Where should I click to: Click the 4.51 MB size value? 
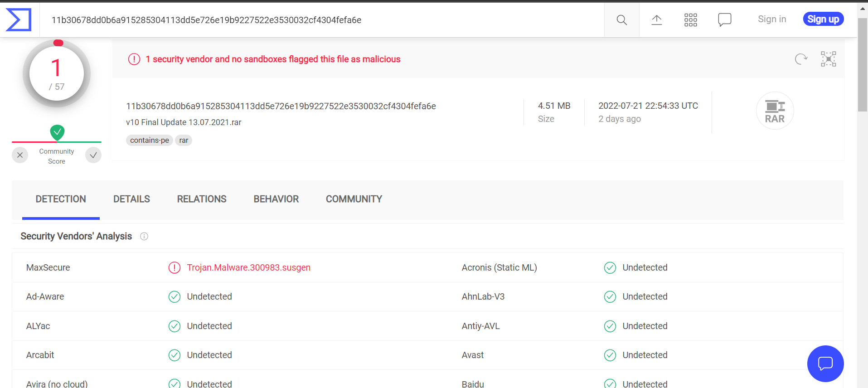pos(554,106)
